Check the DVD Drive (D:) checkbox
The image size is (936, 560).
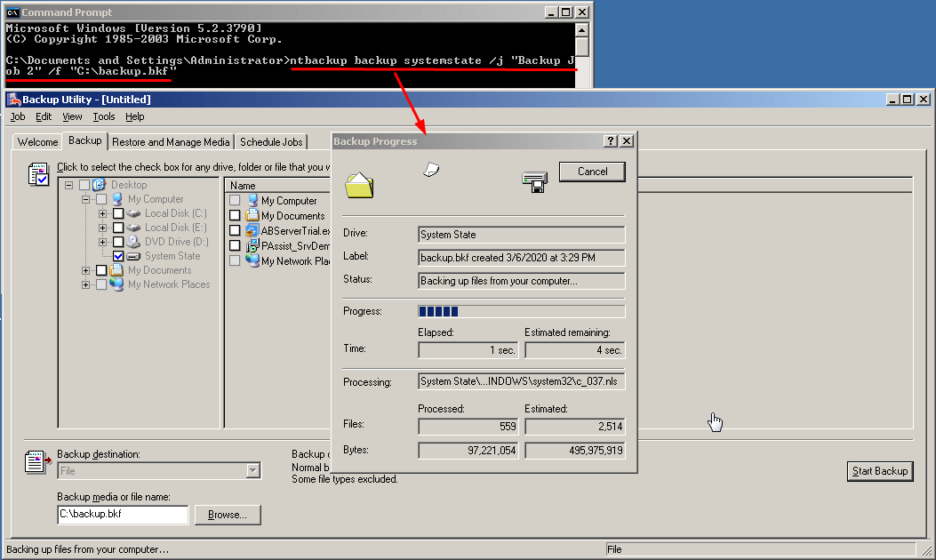click(x=118, y=242)
